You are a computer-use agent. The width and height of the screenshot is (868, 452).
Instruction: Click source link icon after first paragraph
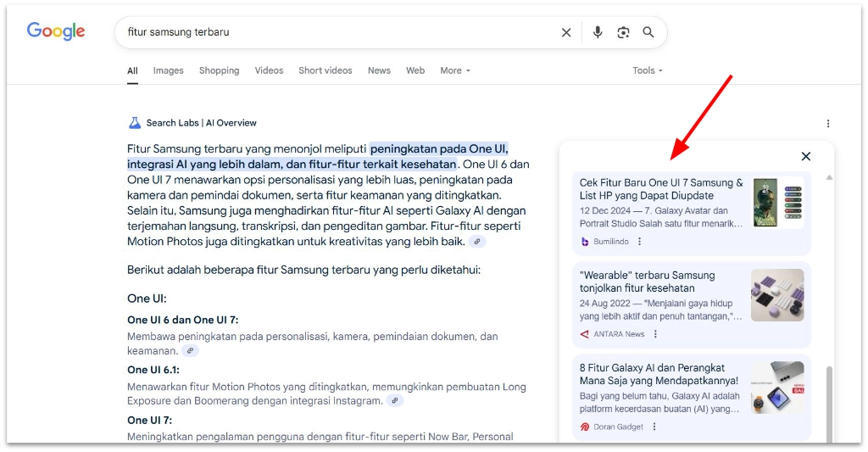(478, 242)
